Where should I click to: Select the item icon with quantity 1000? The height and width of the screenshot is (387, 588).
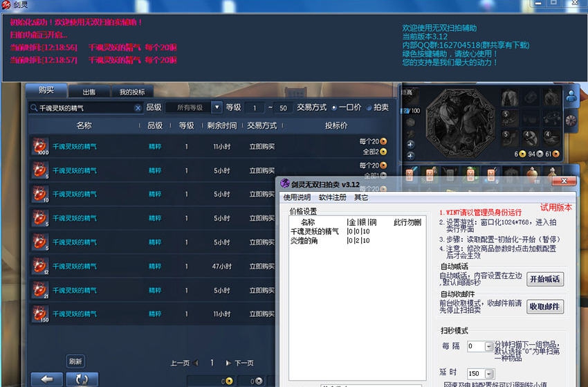click(40, 146)
